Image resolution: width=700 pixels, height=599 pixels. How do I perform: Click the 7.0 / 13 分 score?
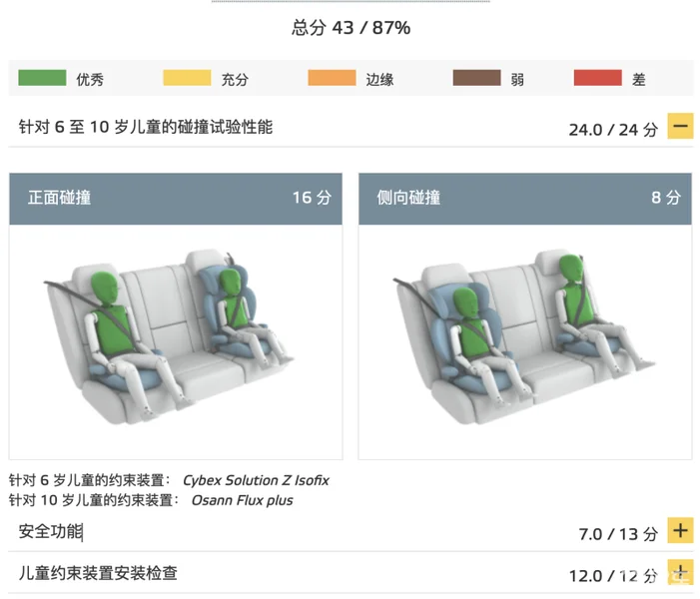618,534
